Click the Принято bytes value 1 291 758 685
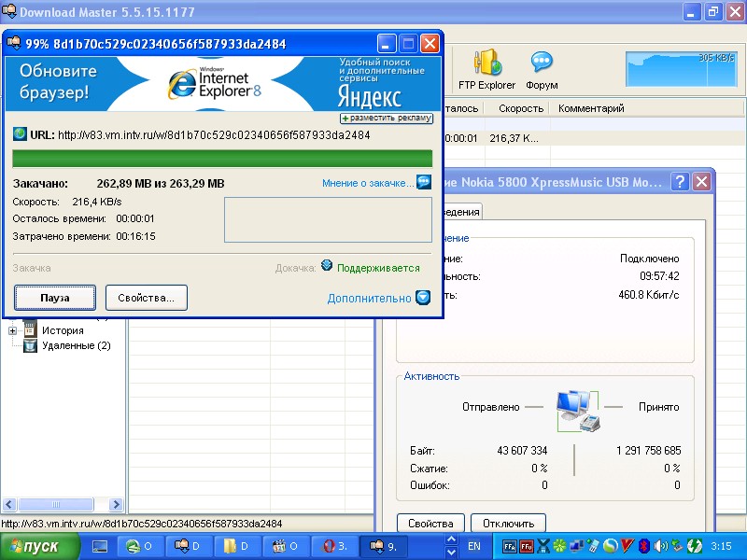Image resolution: width=747 pixels, height=560 pixels. 648,451
